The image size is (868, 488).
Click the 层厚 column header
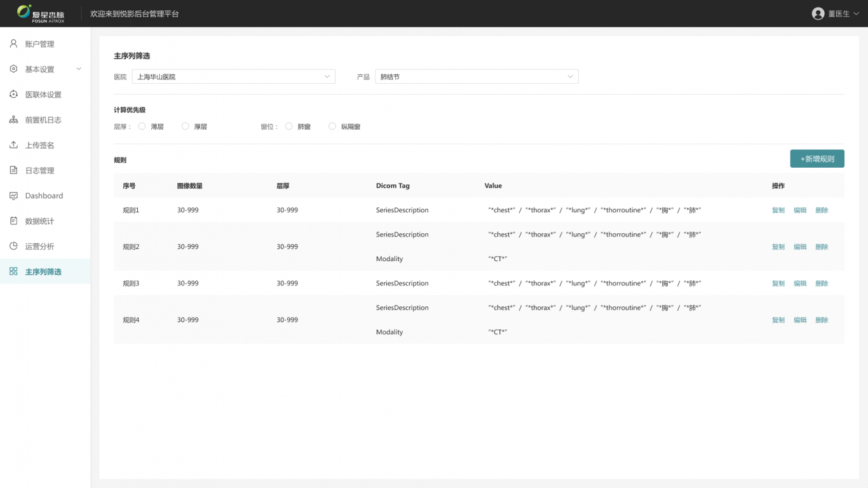(x=283, y=186)
